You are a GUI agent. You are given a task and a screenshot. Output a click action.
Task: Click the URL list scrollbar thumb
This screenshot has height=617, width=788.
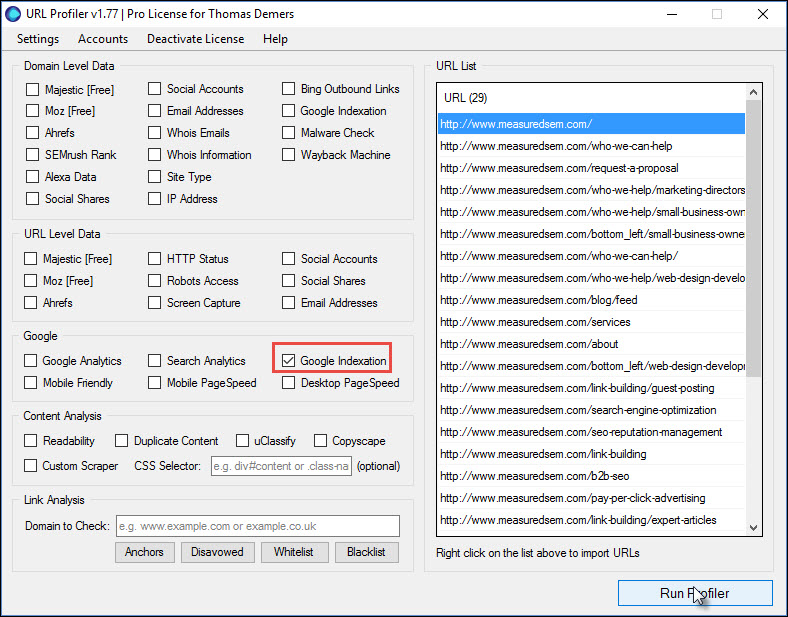coord(753,238)
